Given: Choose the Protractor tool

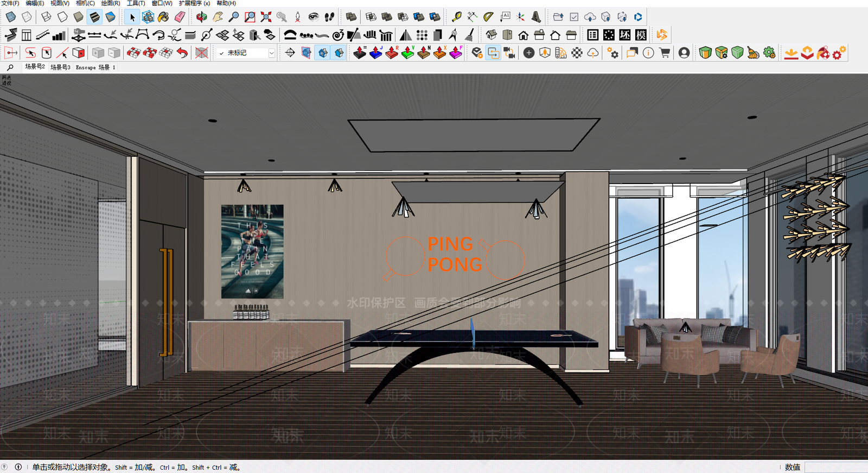Looking at the screenshot, I should click(488, 17).
